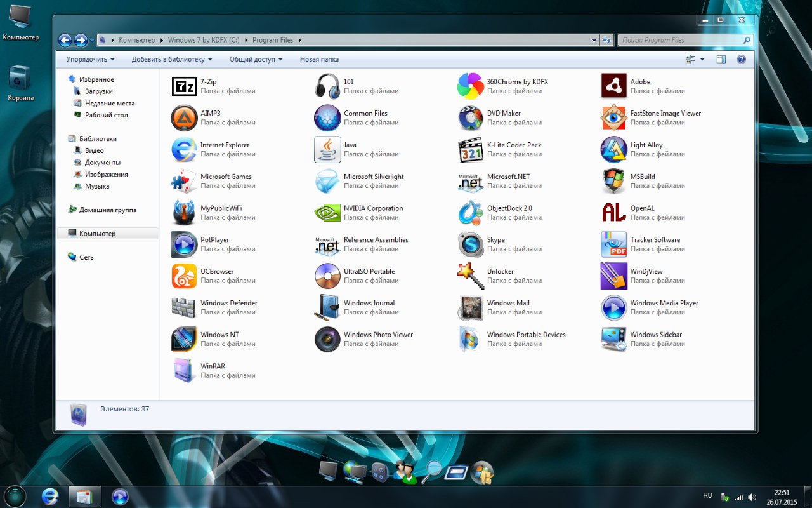Select the Microsoft Games folder icon
The height and width of the screenshot is (508, 812).
pyautogui.click(x=184, y=182)
